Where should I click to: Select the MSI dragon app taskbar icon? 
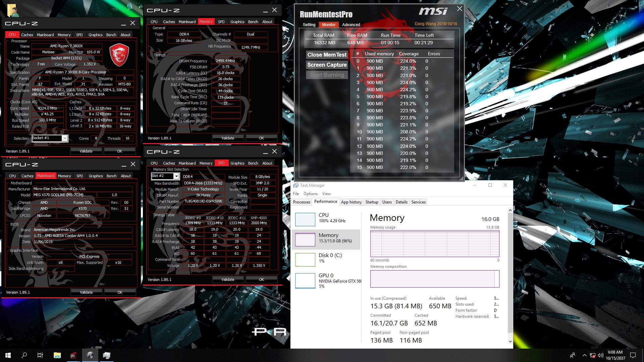90,355
